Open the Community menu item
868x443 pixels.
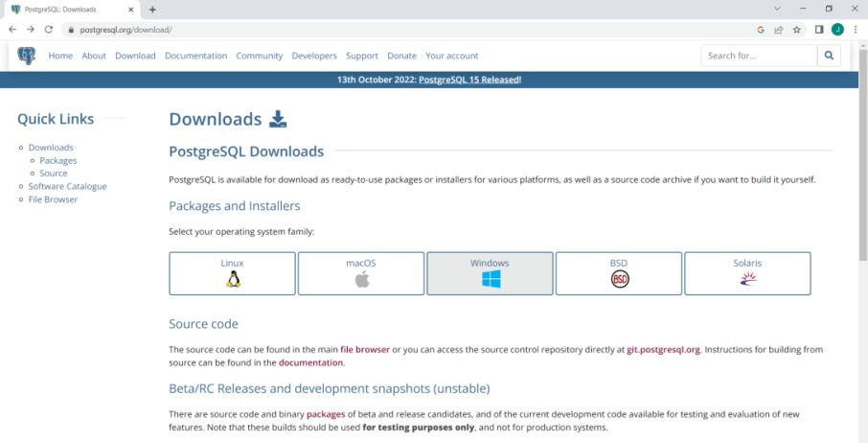click(259, 56)
